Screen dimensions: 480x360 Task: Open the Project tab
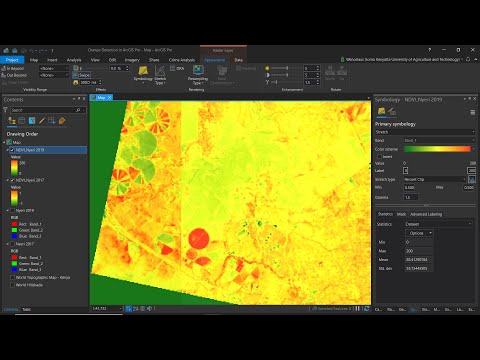[x=12, y=60]
